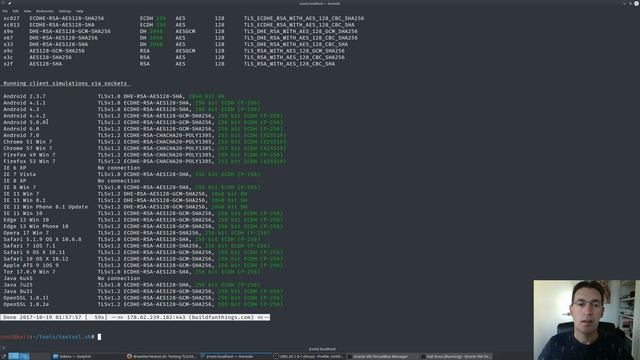Click the Tor 17.0.9 Win 7 row

(132, 272)
